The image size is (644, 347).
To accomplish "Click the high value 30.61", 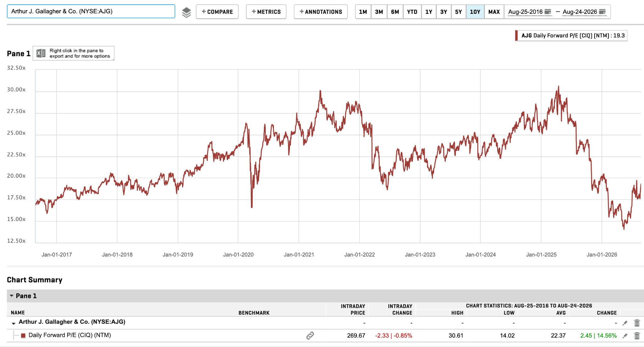I will click(x=456, y=336).
